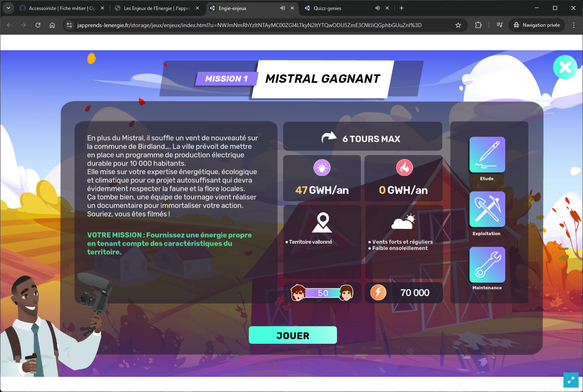Click the territory map pin icon
Screen dimensions: 583x392
tap(322, 223)
